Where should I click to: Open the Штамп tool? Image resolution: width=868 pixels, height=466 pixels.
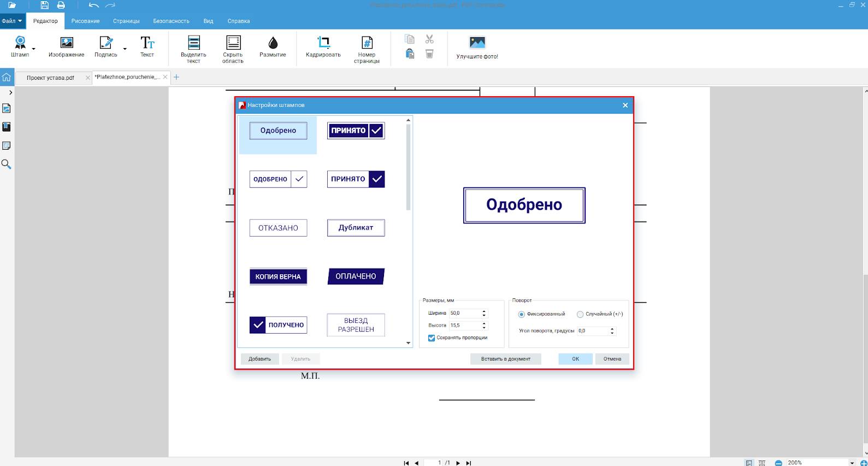pos(20,46)
